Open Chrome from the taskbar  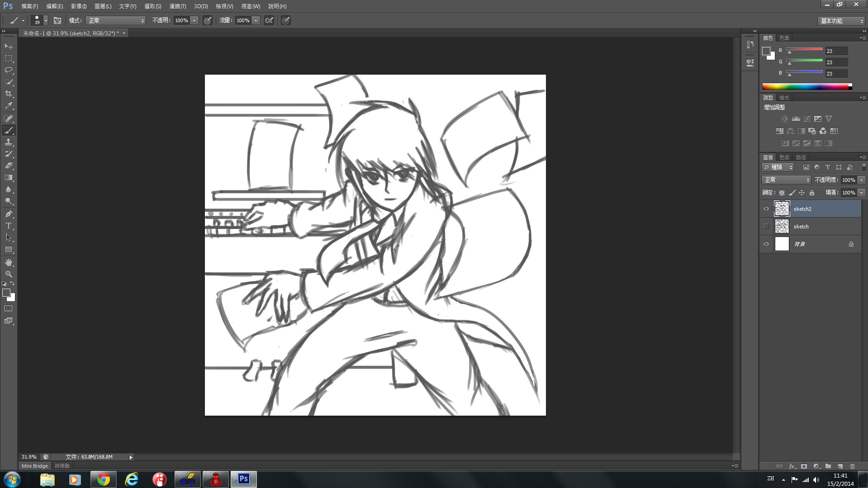coord(104,479)
